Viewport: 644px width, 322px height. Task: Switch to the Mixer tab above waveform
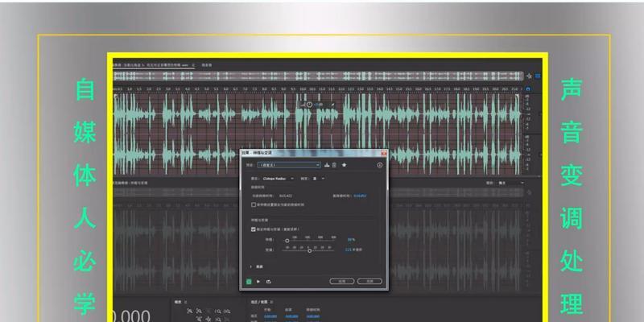coord(207,65)
